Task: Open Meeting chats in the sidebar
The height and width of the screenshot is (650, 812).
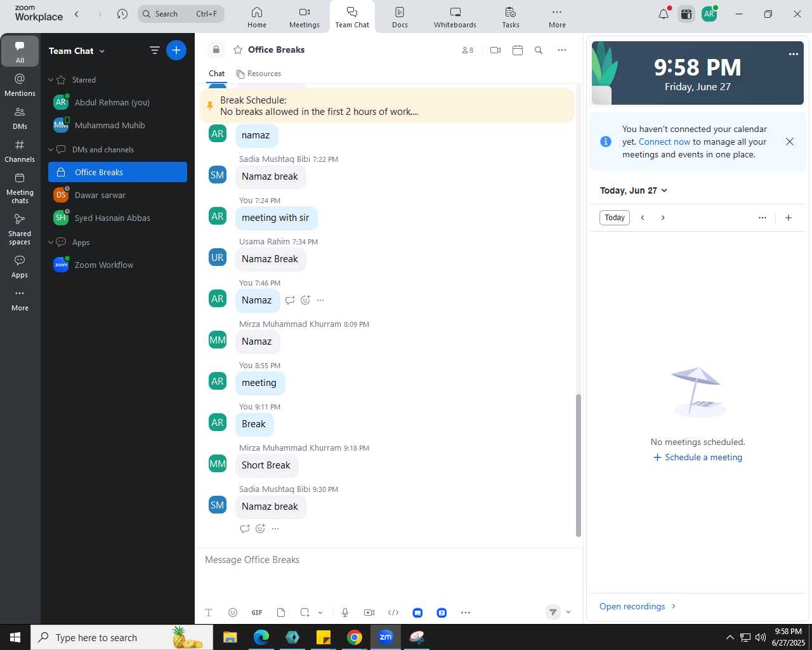Action: coord(20,189)
